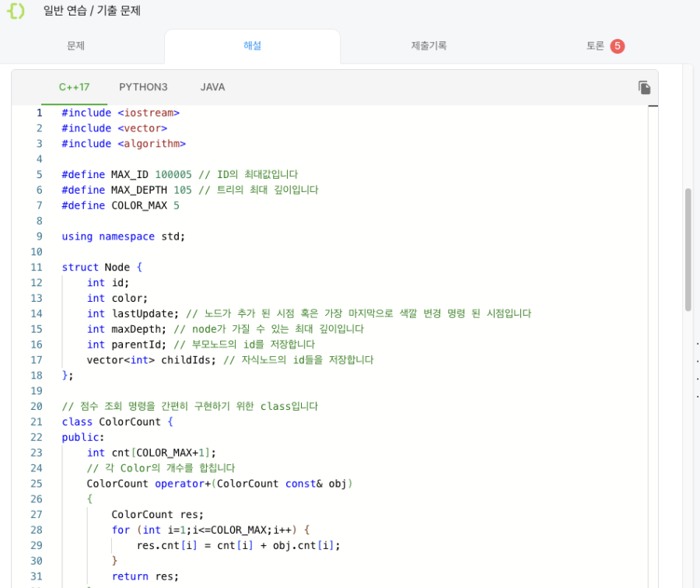Image resolution: width=700 pixels, height=588 pixels.
Task: Select the 해설 tab
Action: click(252, 46)
